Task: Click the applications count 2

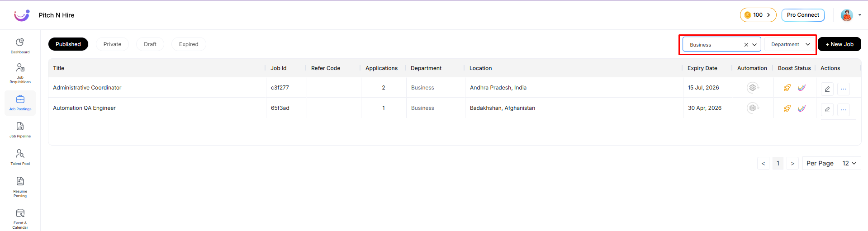Action: pyautogui.click(x=384, y=88)
